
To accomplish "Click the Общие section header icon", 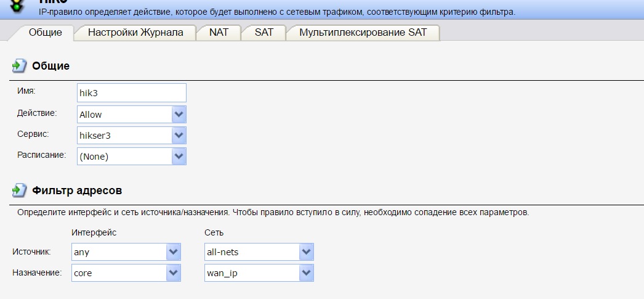I will pyautogui.click(x=19, y=66).
